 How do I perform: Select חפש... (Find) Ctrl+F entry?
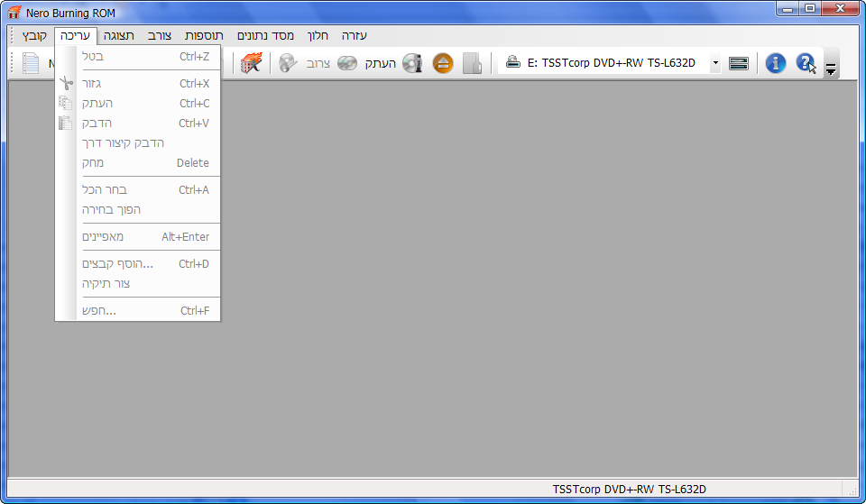138,311
